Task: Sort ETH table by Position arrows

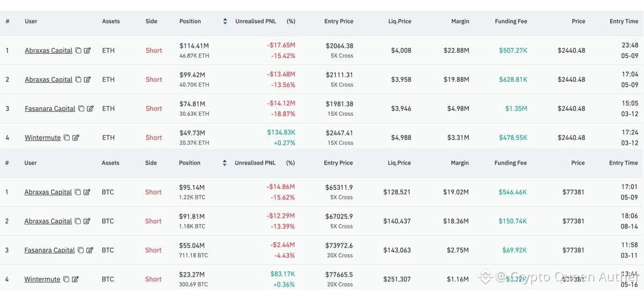Action: [x=225, y=22]
